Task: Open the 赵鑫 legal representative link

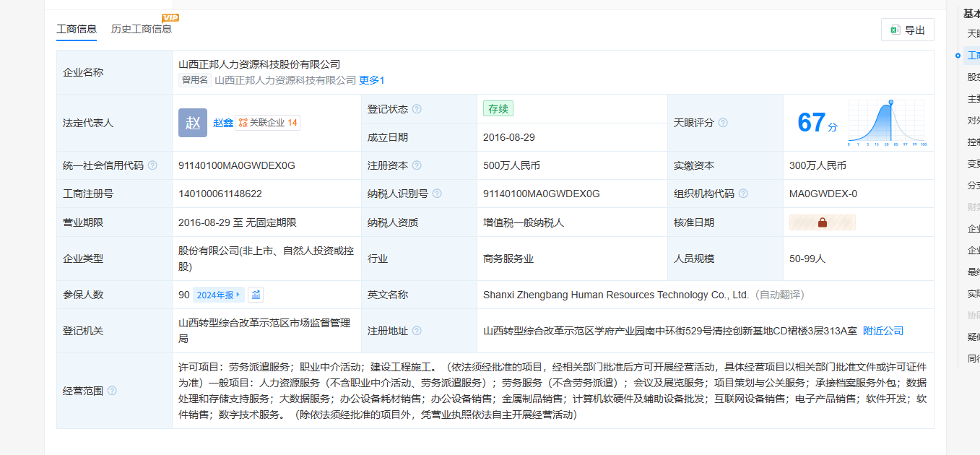Action: pyautogui.click(x=223, y=123)
